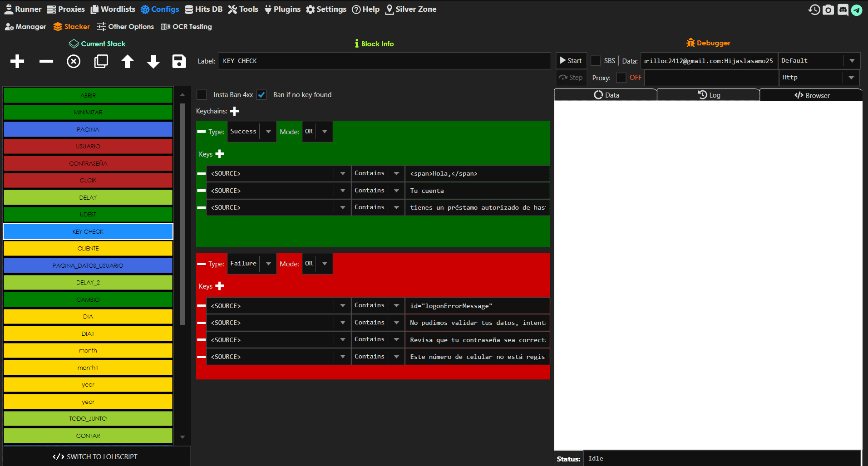Expand <SOURCE> dropdown for 'Tu cuenta' key
The height and width of the screenshot is (466, 868).
click(342, 191)
